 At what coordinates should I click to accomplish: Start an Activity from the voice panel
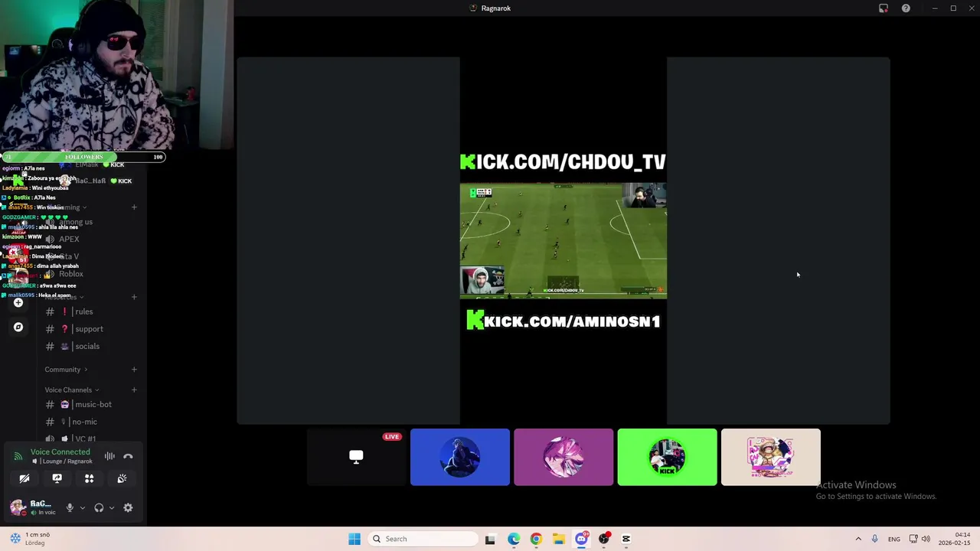[89, 478]
